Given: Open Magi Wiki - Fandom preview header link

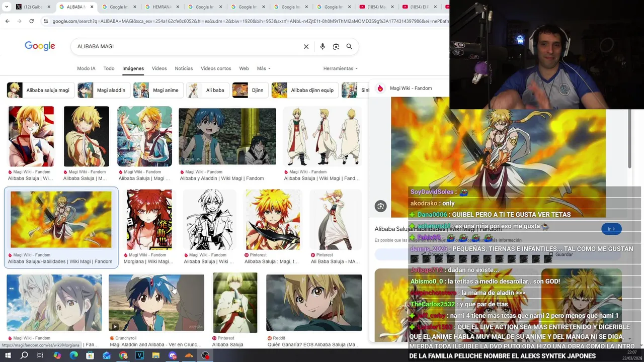Looking at the screenshot, I should click(x=411, y=88).
